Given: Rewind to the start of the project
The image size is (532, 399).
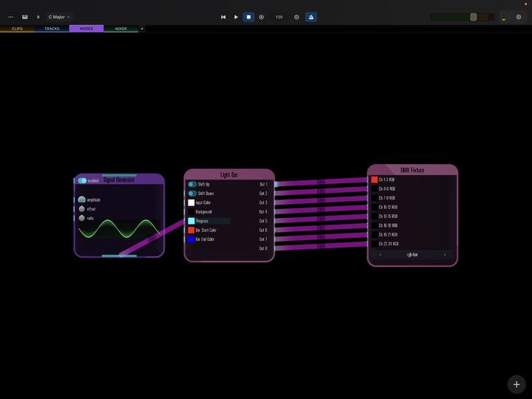Looking at the screenshot, I should click(223, 17).
